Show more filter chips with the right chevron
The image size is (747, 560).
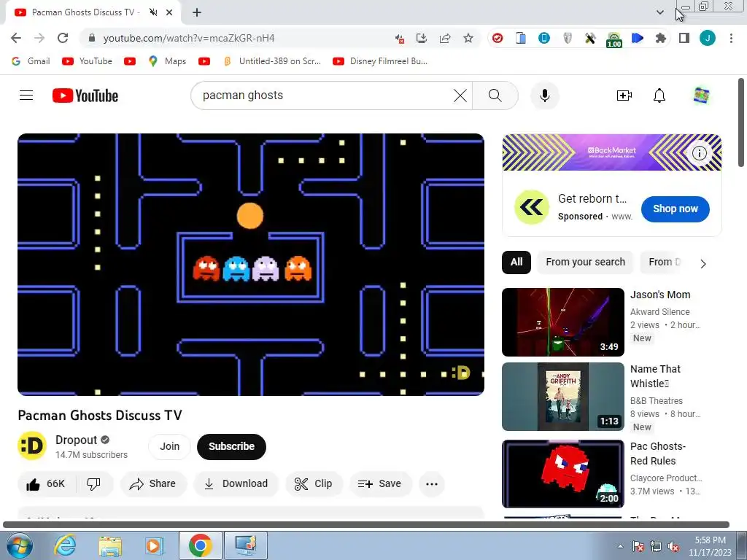tap(703, 263)
